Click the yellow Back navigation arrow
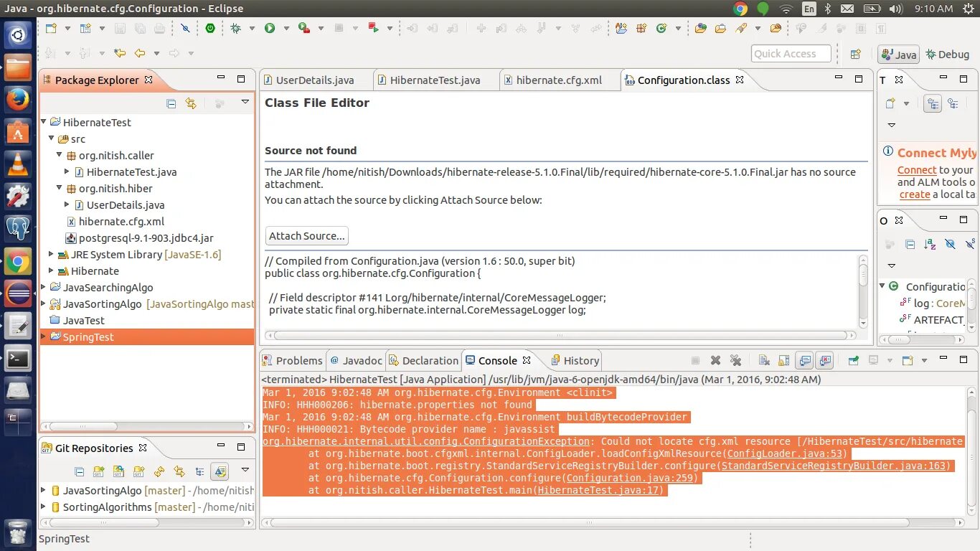Viewport: 980px width, 551px height. (140, 53)
